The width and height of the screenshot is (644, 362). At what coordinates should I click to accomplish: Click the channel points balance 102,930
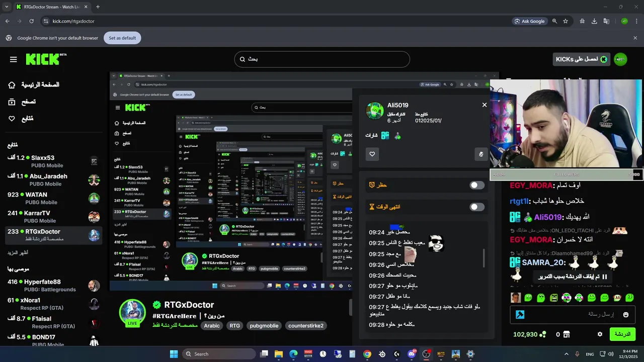529,334
